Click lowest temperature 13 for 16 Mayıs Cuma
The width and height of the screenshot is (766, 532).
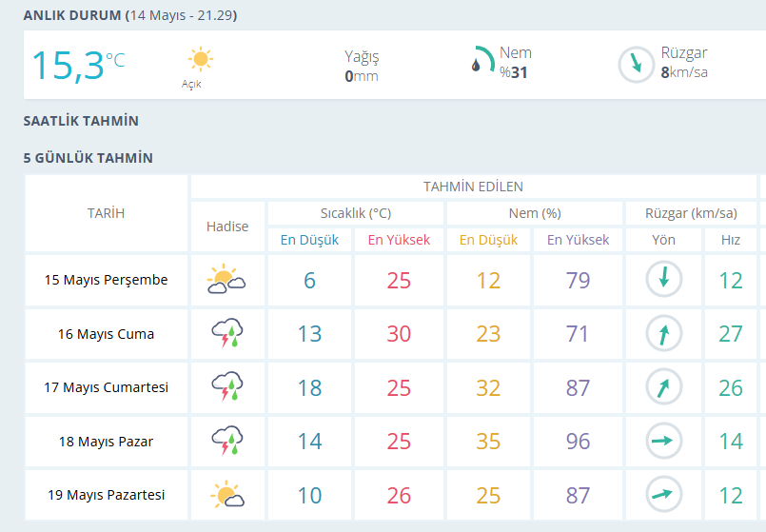(309, 334)
